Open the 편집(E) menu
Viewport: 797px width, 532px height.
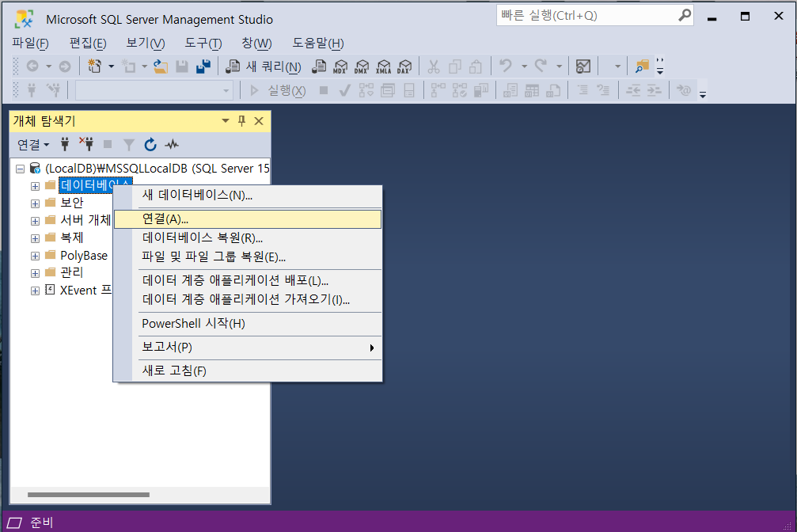click(x=88, y=44)
